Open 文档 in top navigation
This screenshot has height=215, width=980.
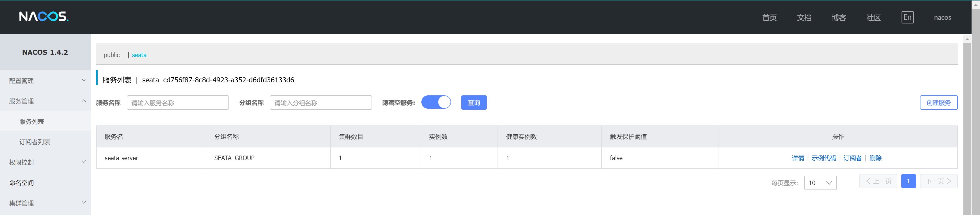804,18
